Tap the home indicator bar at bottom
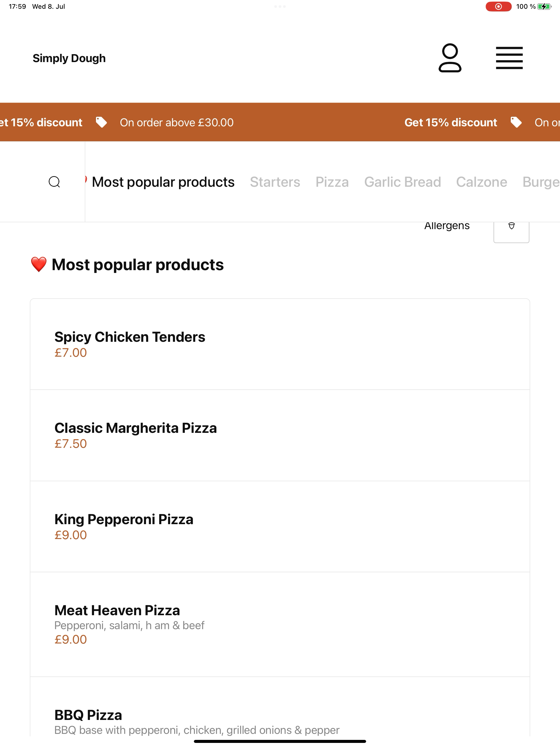This screenshot has width=560, height=747. (x=280, y=741)
